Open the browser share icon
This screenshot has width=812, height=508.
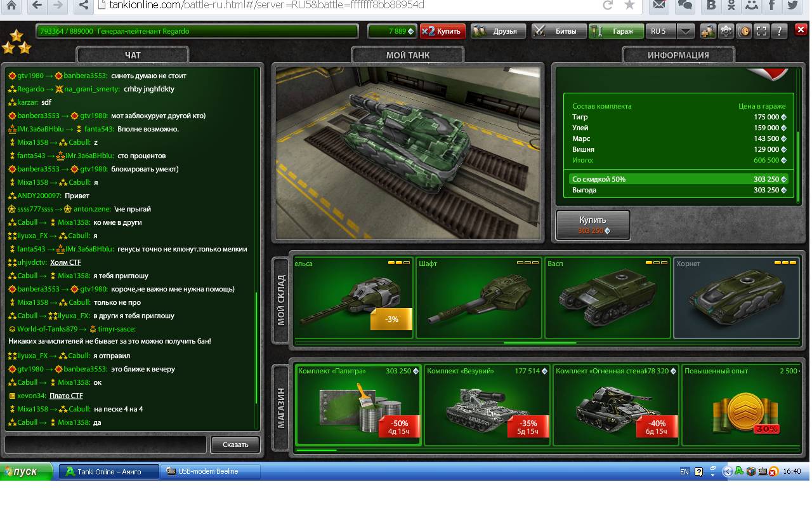tap(82, 6)
